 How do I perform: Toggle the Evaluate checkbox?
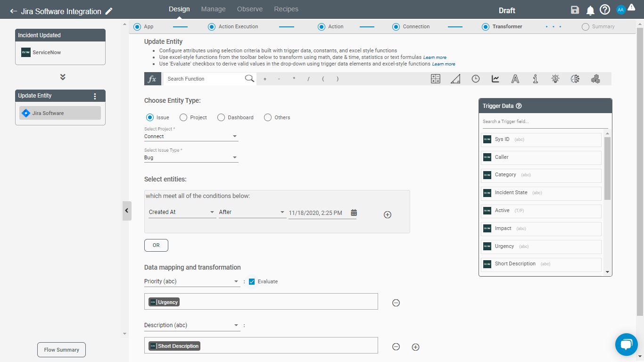pos(252,281)
